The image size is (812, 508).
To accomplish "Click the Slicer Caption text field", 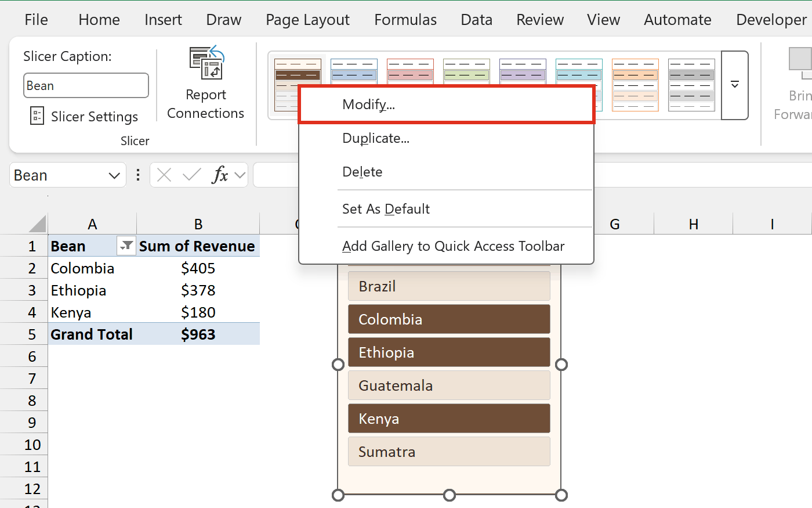I will (x=86, y=86).
